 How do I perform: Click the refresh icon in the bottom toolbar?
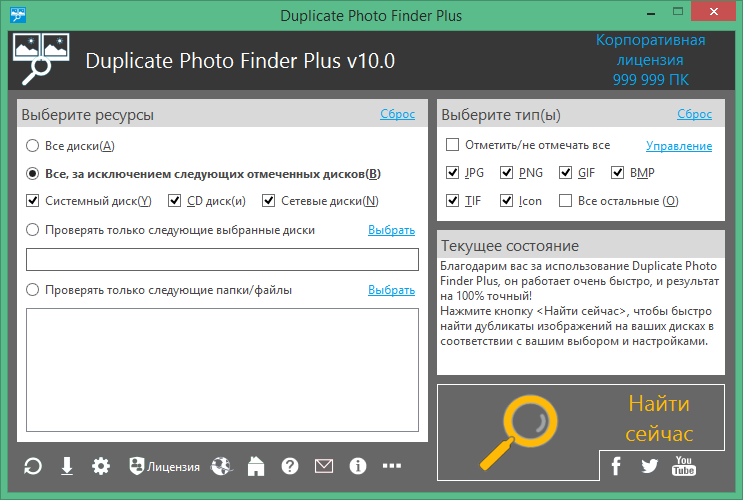click(33, 466)
